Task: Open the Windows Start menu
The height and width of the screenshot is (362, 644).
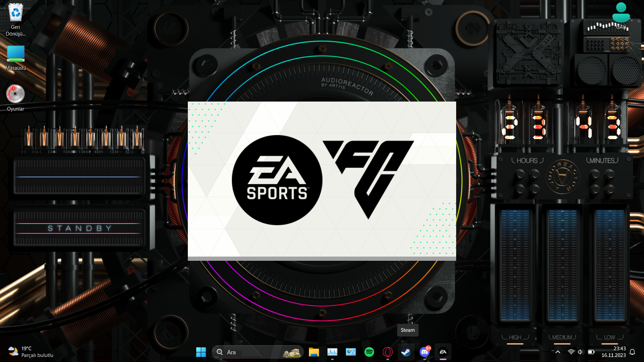Action: click(x=201, y=352)
